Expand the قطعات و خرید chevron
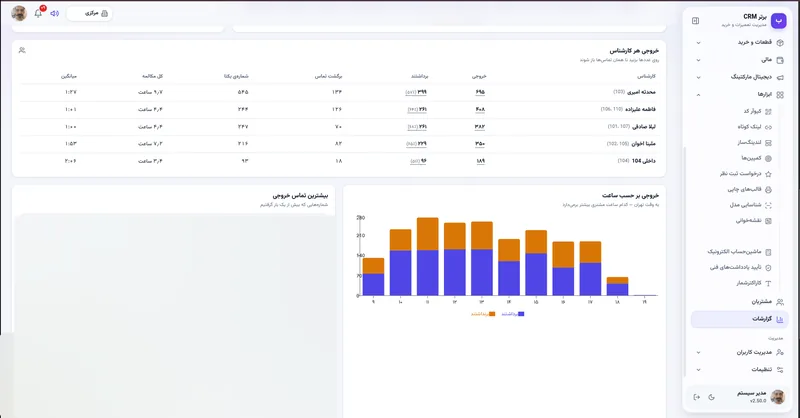 click(698, 42)
